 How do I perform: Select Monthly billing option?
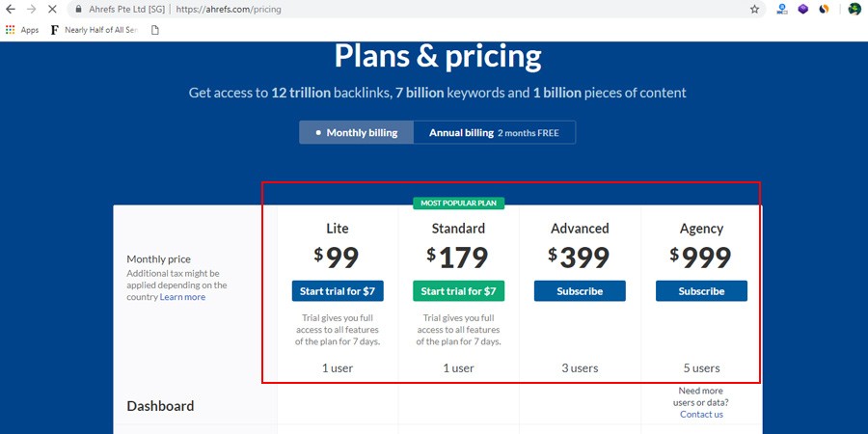(x=356, y=132)
